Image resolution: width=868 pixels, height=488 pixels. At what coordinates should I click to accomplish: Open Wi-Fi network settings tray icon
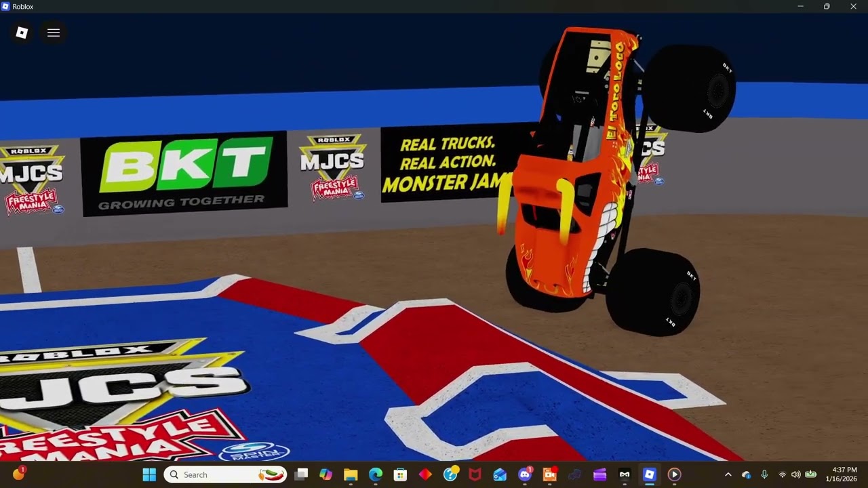(x=783, y=474)
